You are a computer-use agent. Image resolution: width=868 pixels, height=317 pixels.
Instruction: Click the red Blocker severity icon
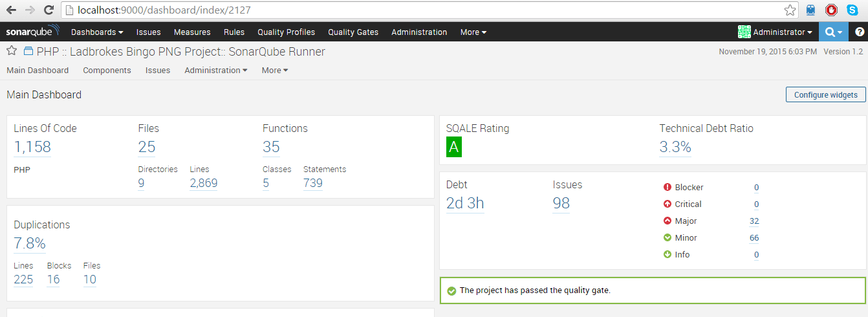[x=667, y=188]
